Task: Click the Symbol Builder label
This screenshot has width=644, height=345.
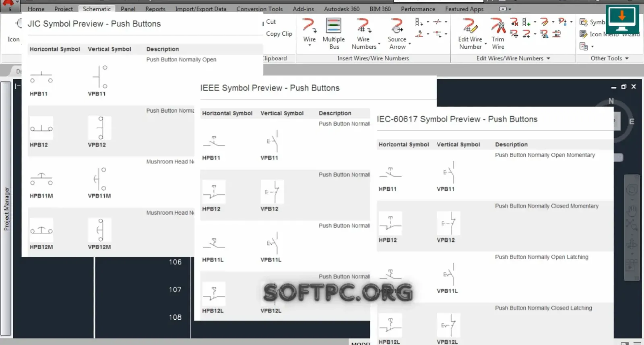Action: coord(597,22)
